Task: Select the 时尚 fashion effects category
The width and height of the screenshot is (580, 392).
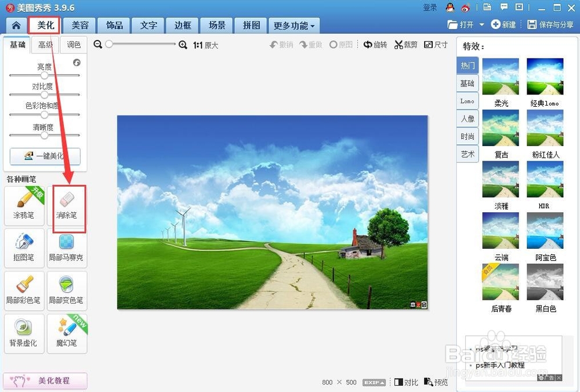Action: coord(467,136)
